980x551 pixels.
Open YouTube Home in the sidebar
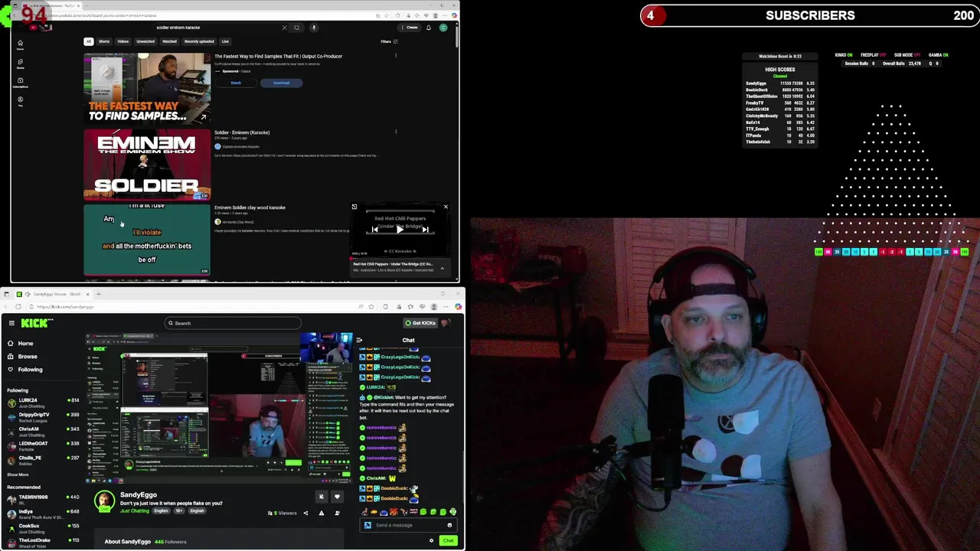coord(21,44)
